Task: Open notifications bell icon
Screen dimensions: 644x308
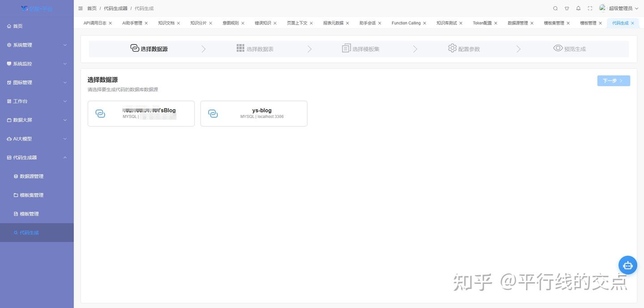Action: 578,8
